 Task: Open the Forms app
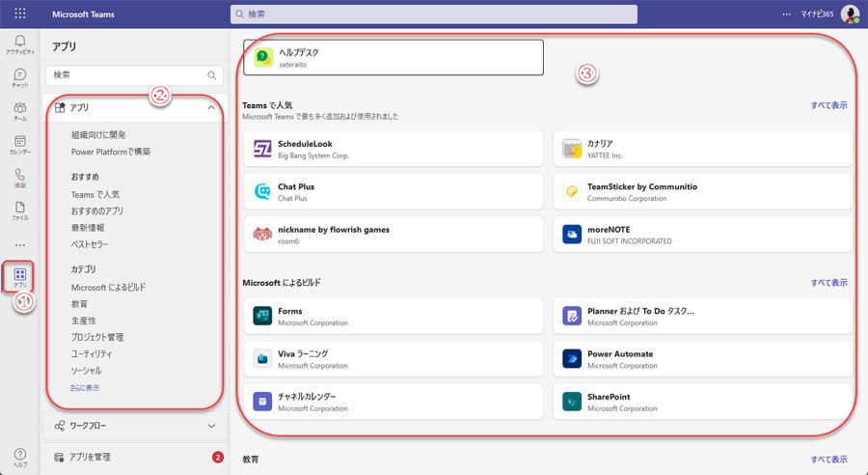393,316
